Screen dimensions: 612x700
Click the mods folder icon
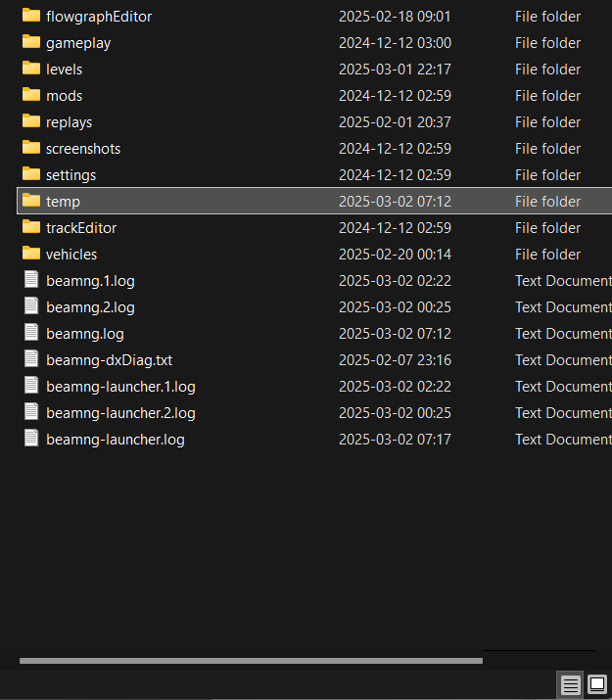[31, 95]
